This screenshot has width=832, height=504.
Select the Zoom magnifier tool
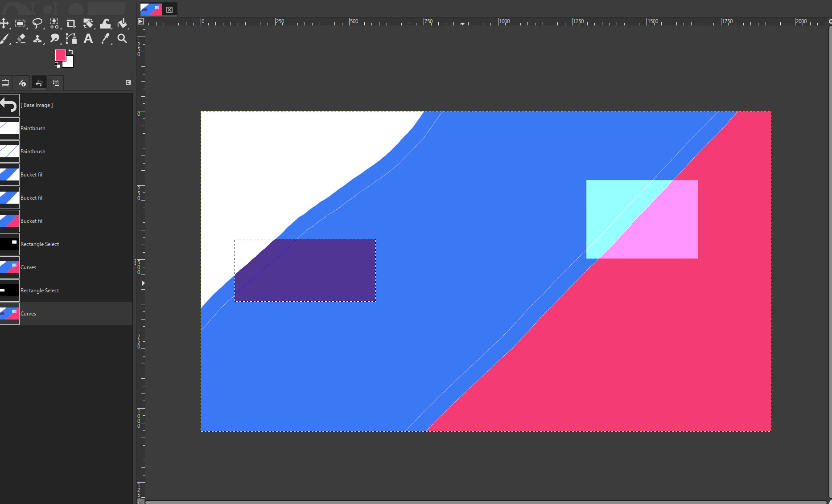122,39
